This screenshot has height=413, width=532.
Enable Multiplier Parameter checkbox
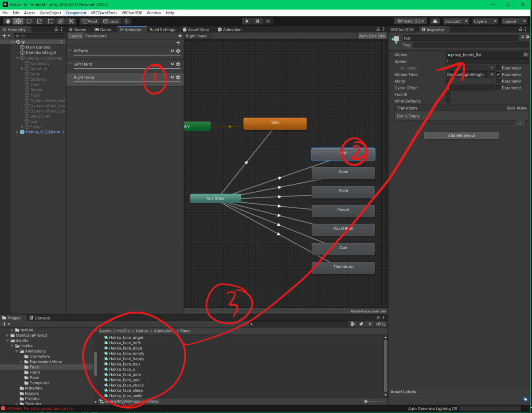tap(498, 68)
